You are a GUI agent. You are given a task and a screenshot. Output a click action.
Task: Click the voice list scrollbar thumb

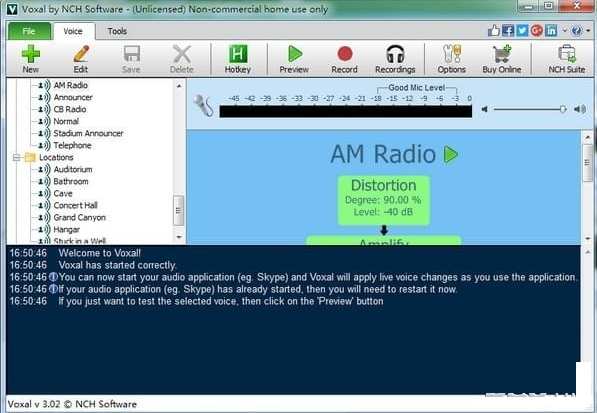[179, 210]
